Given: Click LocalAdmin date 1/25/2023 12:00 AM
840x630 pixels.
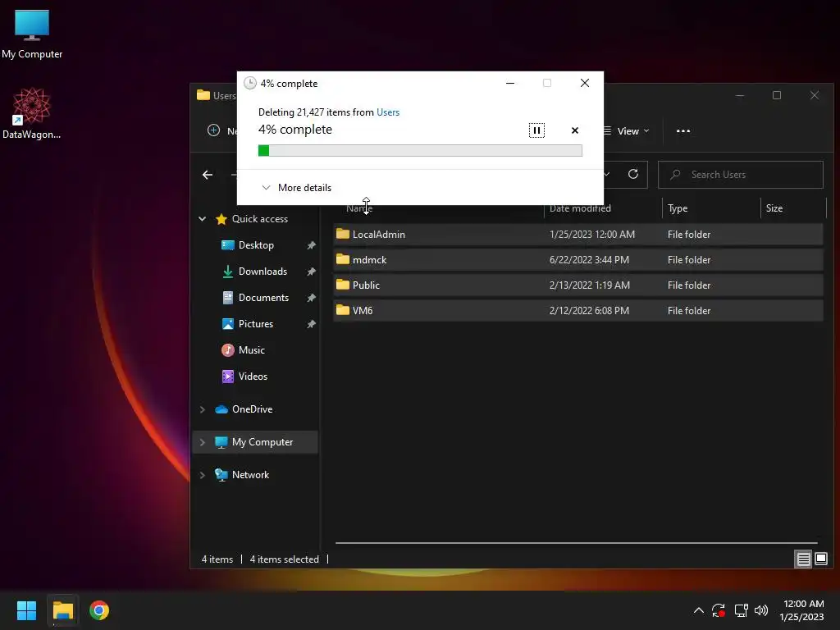Looking at the screenshot, I should 592,234.
